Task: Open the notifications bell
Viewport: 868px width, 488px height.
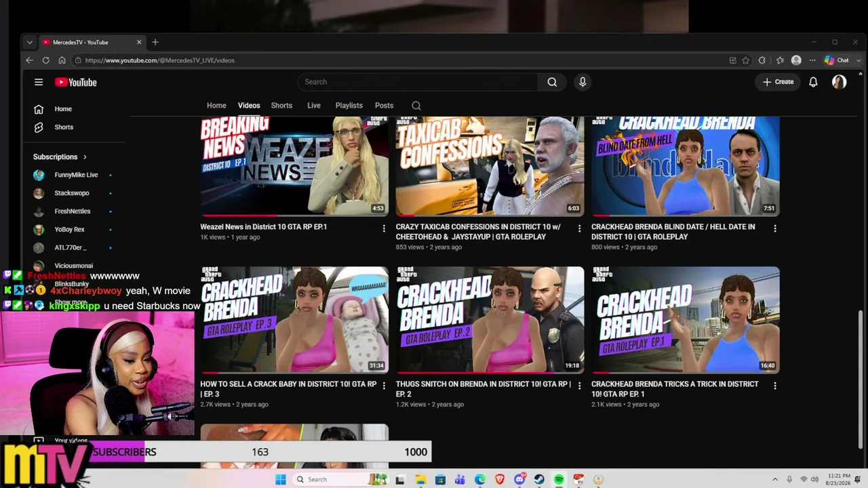Action: pos(813,82)
